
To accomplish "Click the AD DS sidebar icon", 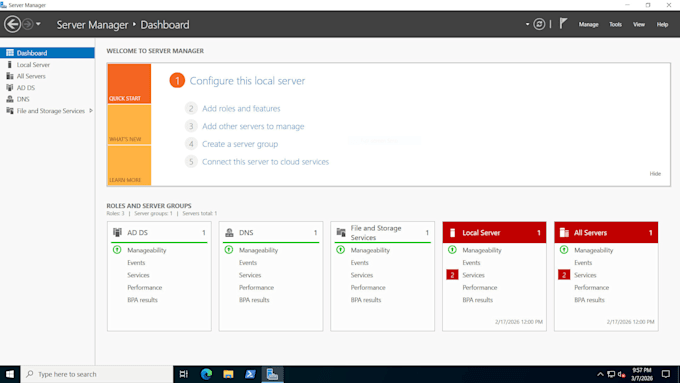I will [x=10, y=88].
